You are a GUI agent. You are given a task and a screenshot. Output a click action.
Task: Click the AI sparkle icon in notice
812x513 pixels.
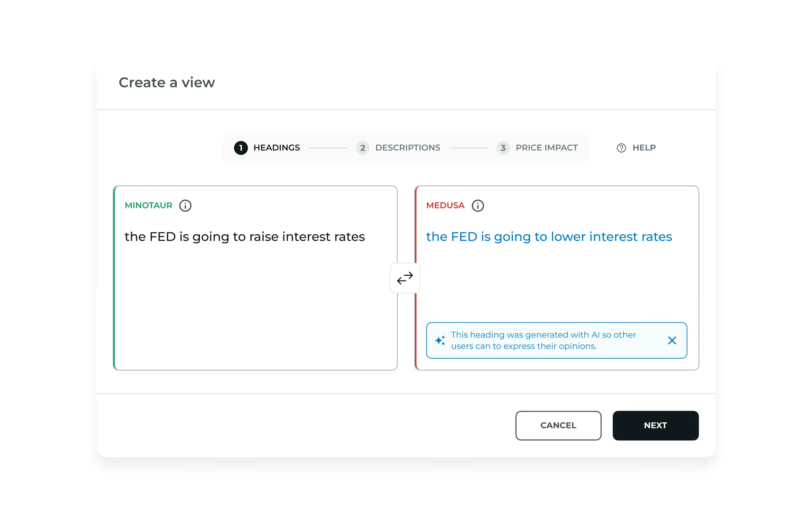(440, 341)
